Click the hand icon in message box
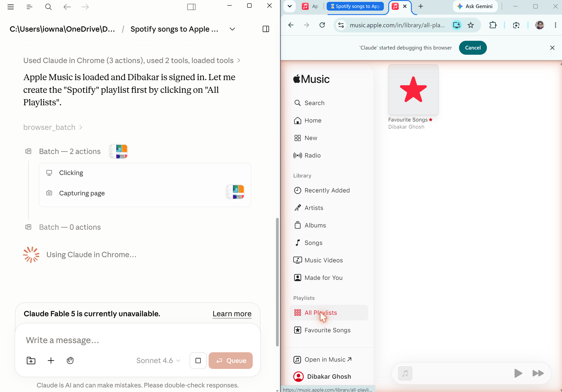 click(70, 360)
